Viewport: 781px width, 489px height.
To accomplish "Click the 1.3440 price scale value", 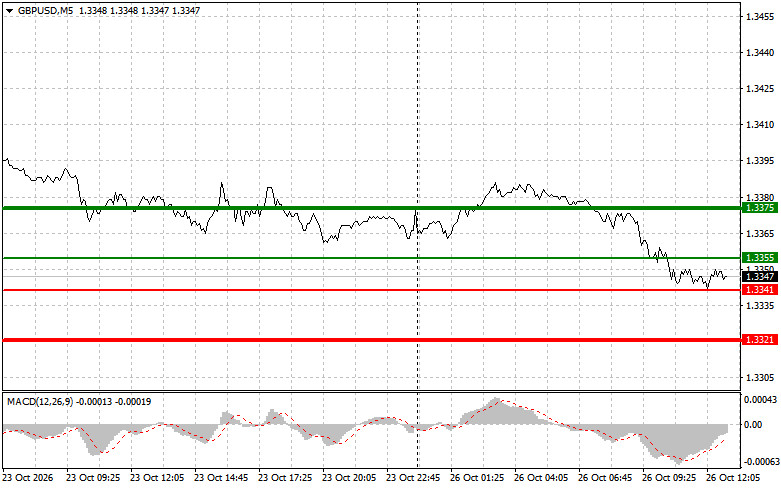I will coord(760,52).
